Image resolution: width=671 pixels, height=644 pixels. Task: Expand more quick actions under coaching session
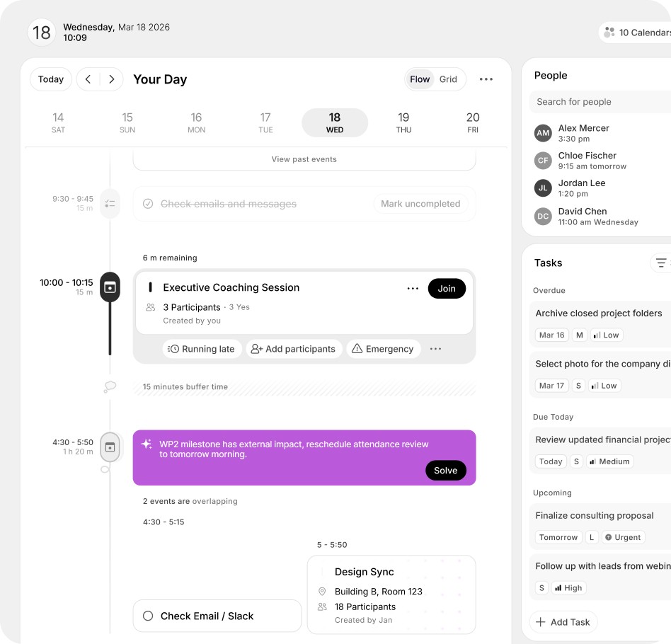[x=435, y=349]
